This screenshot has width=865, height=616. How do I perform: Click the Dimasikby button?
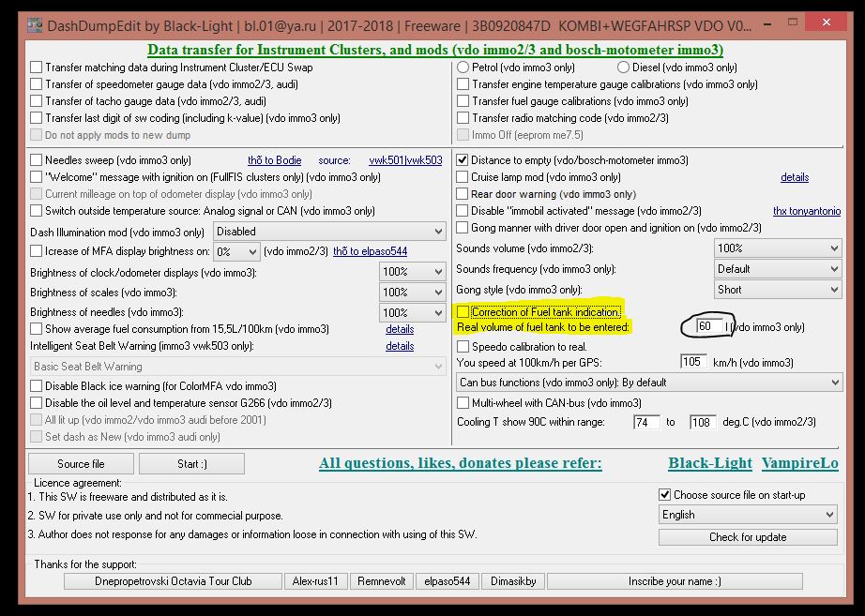(x=513, y=581)
